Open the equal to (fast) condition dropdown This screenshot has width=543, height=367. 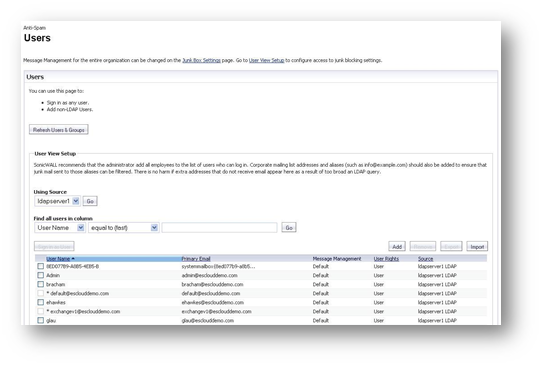click(x=124, y=227)
